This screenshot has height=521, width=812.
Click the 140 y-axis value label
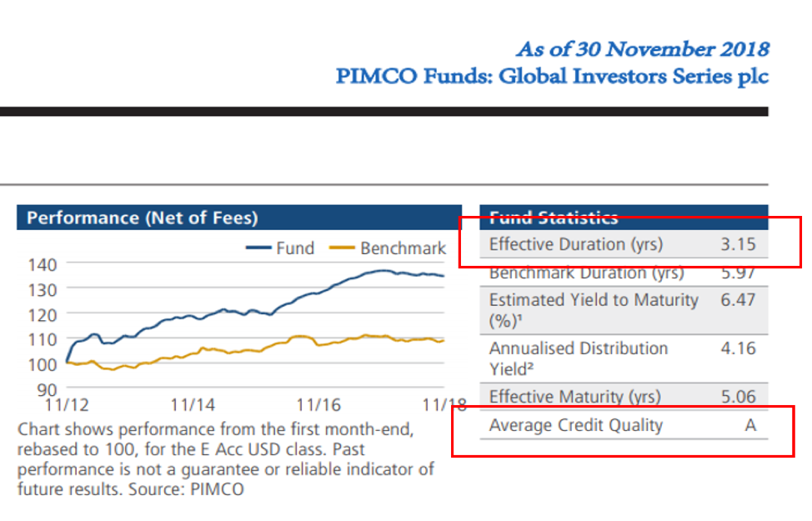pos(42,264)
